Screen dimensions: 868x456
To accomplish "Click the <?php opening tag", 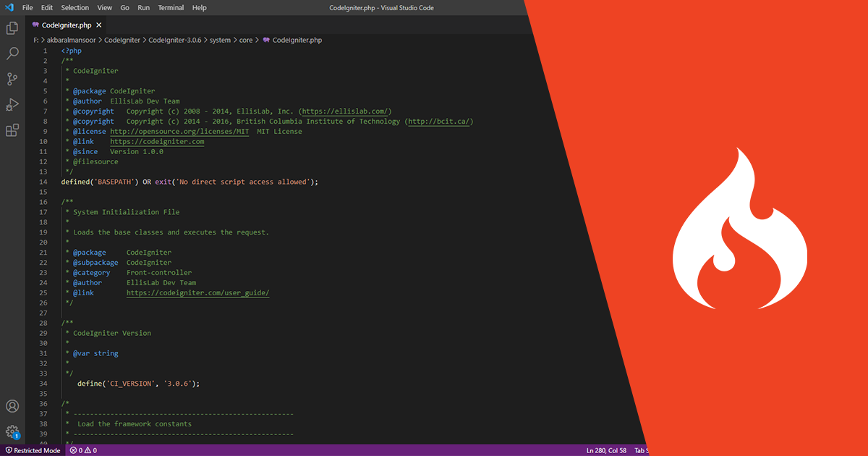I will [71, 51].
